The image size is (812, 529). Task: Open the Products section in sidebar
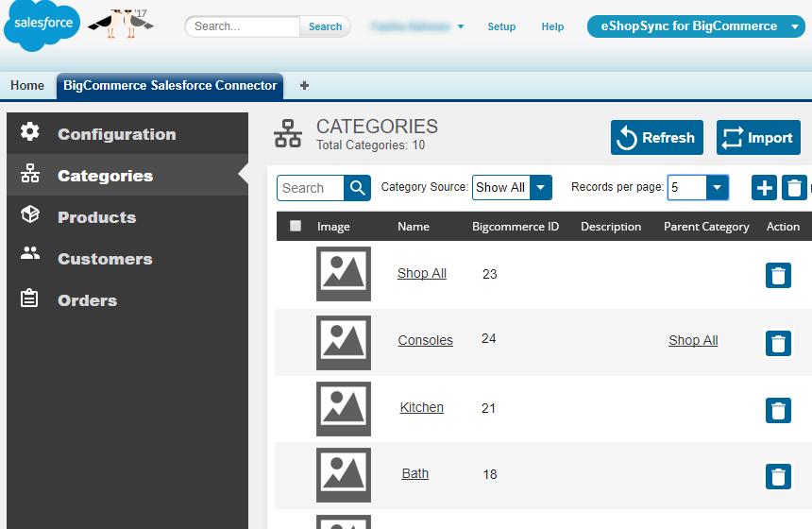click(x=96, y=217)
